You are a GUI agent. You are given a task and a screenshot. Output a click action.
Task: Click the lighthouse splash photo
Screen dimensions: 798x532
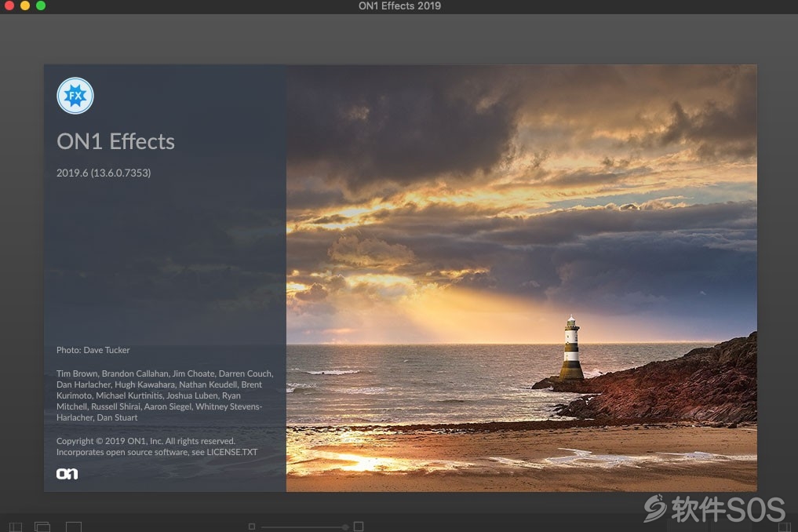(522, 278)
